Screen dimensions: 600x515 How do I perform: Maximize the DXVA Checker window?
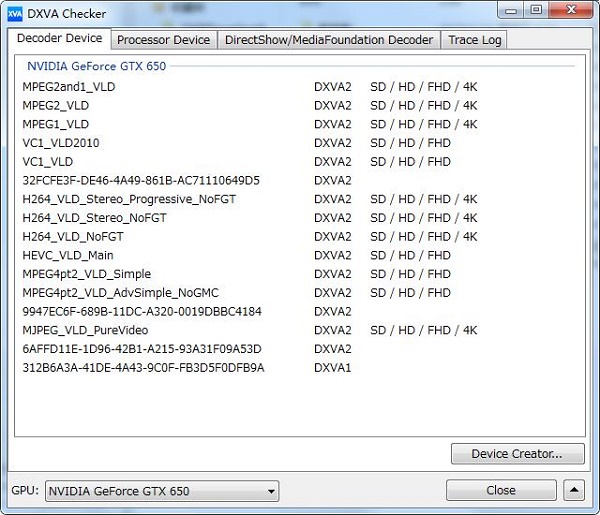tap(536, 10)
